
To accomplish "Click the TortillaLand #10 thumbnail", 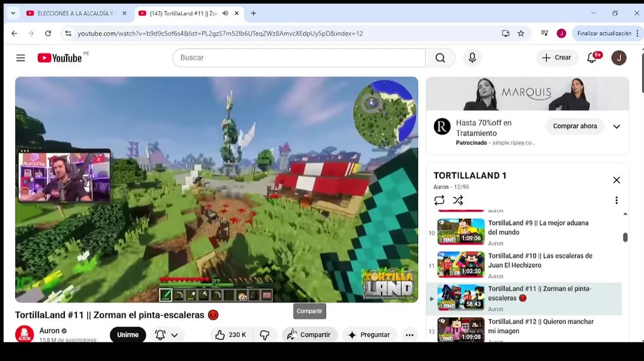I will [461, 265].
